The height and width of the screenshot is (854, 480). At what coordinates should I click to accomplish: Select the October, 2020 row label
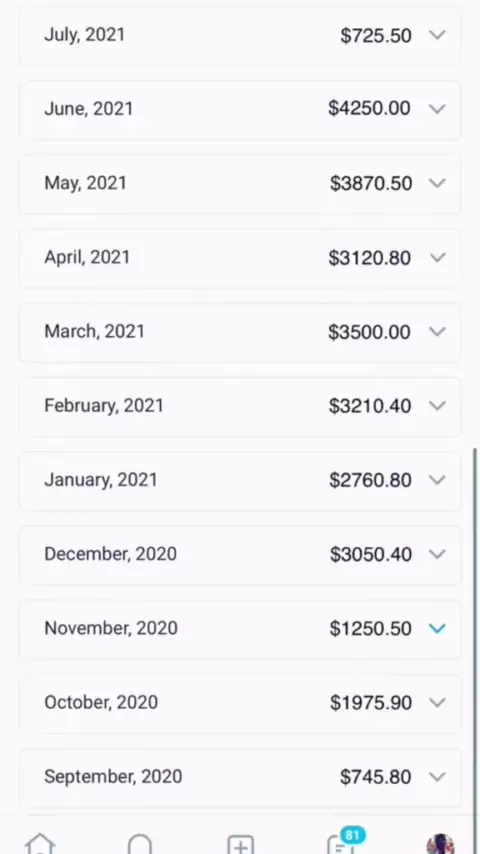click(x=101, y=702)
